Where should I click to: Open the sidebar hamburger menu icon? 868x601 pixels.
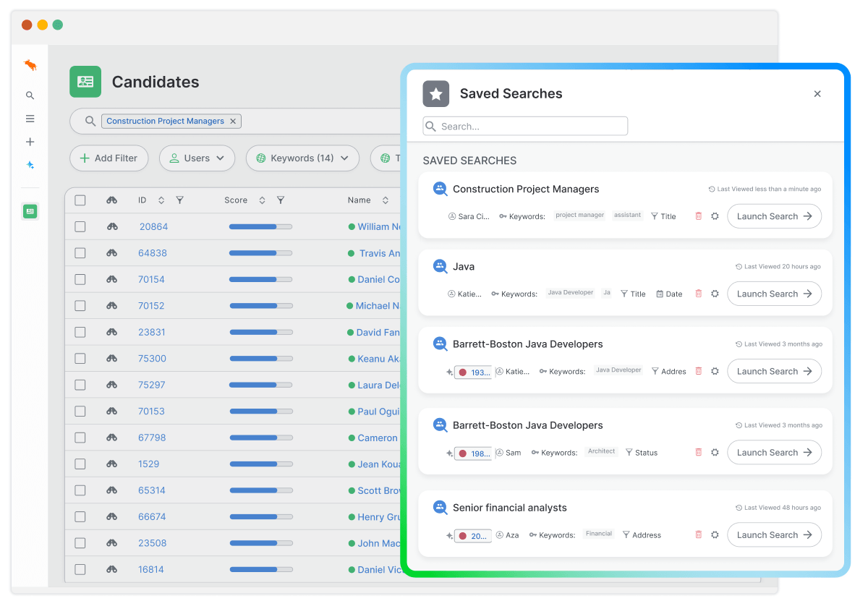(x=30, y=119)
